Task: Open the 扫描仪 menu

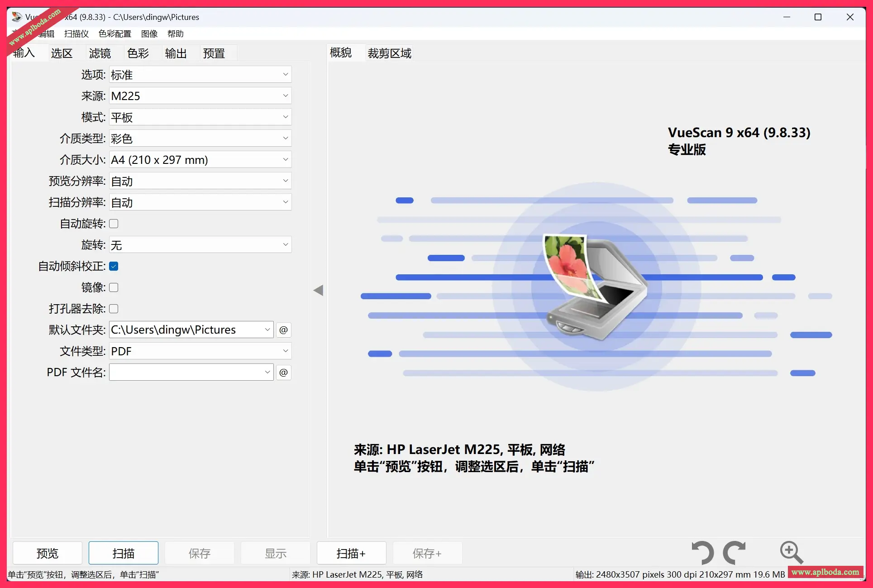Action: pos(76,33)
